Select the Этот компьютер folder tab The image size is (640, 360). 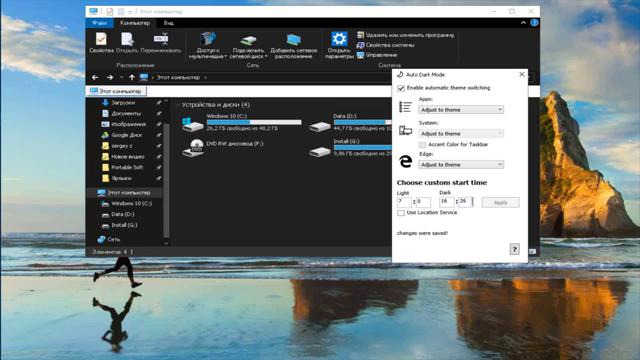116,91
